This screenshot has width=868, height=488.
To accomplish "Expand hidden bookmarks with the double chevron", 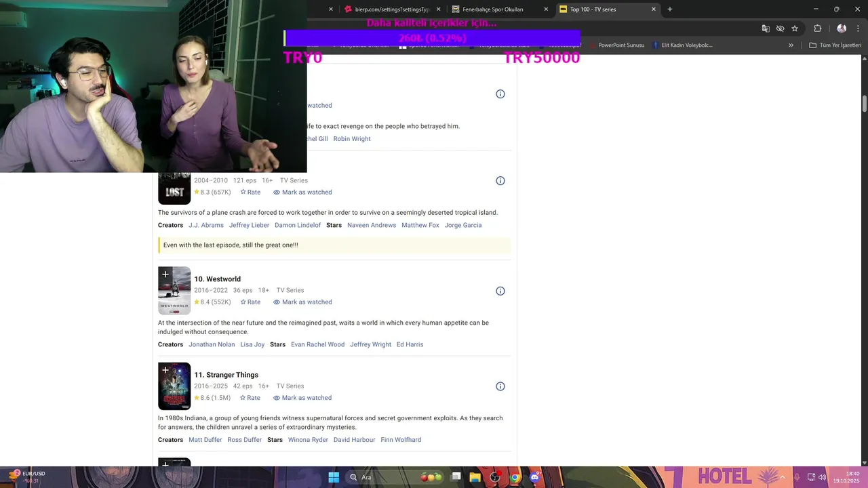I will pyautogui.click(x=791, y=45).
